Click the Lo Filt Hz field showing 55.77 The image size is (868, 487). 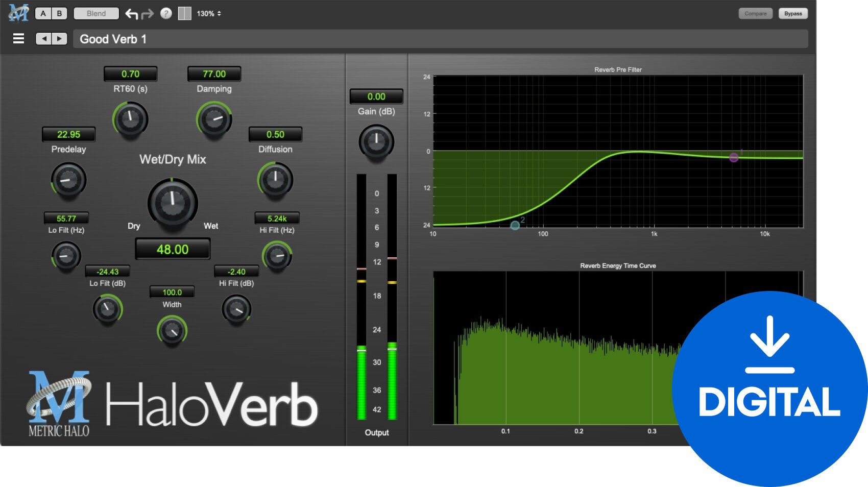coord(66,218)
